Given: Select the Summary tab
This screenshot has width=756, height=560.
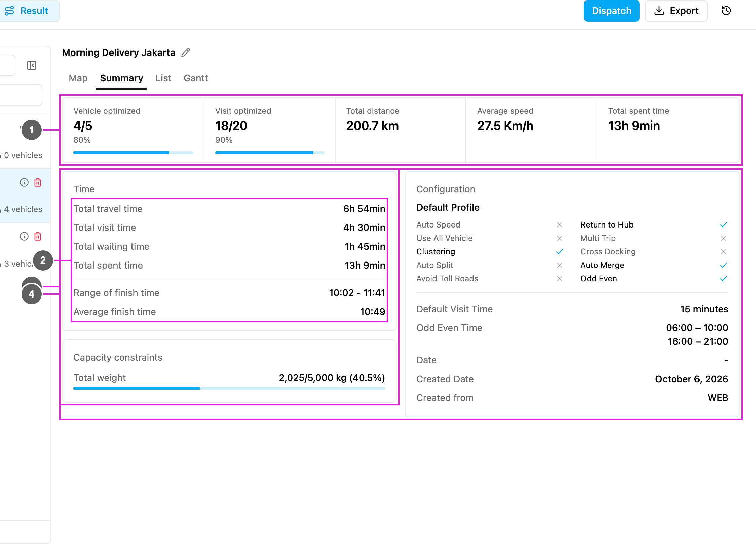Looking at the screenshot, I should point(122,78).
